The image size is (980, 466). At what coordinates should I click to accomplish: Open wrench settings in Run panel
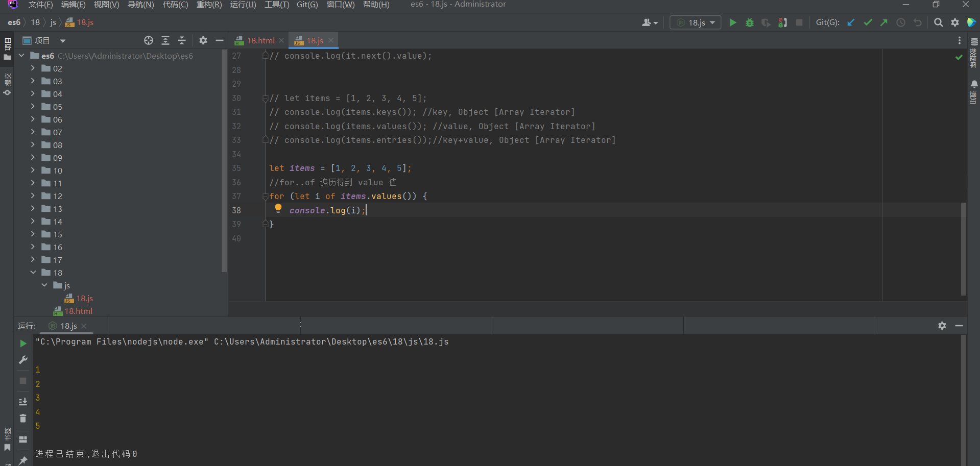click(x=23, y=360)
